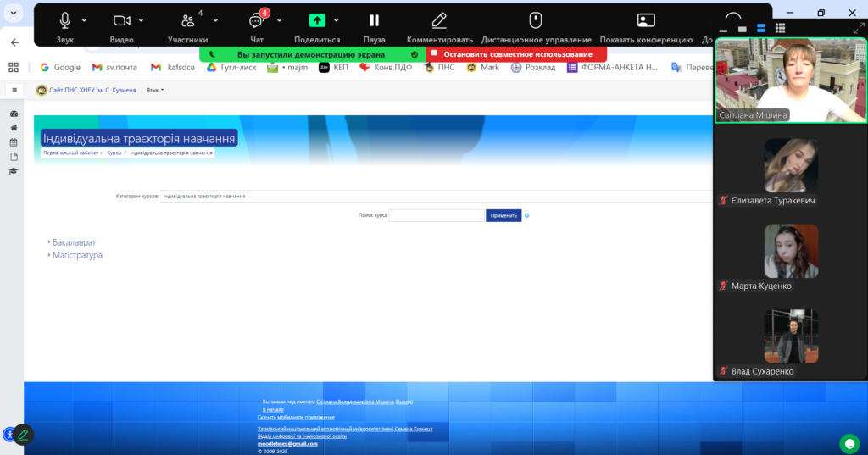The height and width of the screenshot is (455, 868).
Task: Click the Поиск курса search field
Action: tap(437, 215)
